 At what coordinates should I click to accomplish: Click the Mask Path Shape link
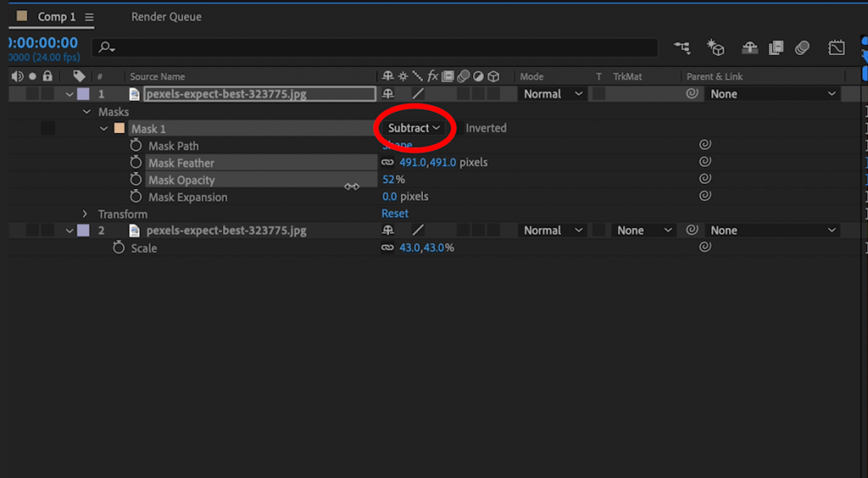397,145
